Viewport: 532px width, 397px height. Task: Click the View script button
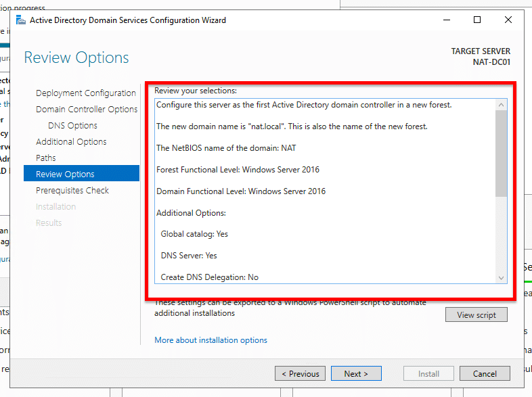(476, 315)
